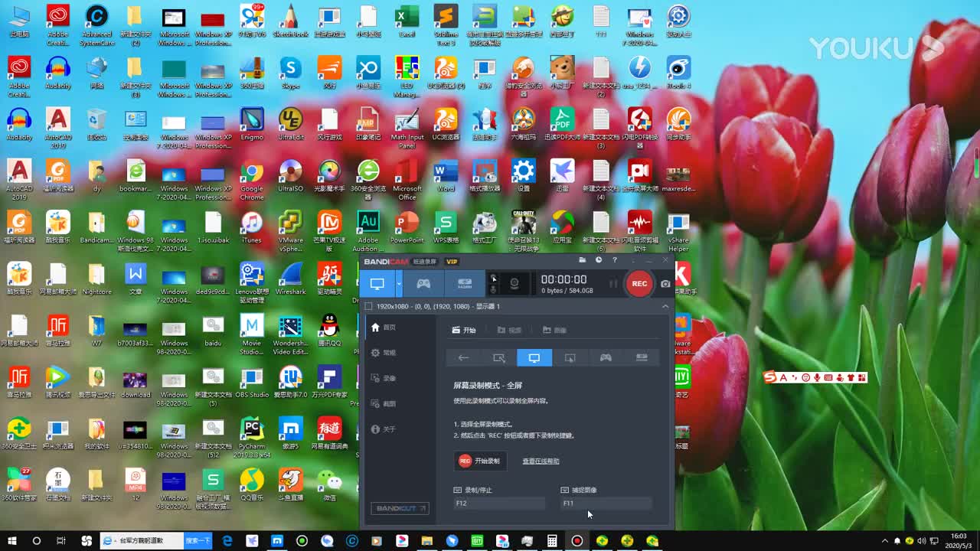Open the Word desktop icon
The width and height of the screenshot is (980, 551).
[x=446, y=175]
